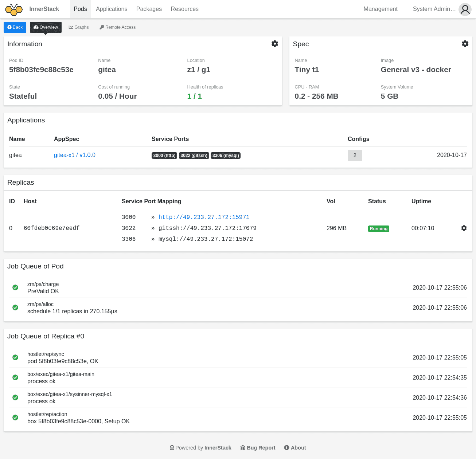Image resolution: width=476 pixels, height=459 pixels.
Task: Select the Overview tab
Action: click(x=46, y=27)
